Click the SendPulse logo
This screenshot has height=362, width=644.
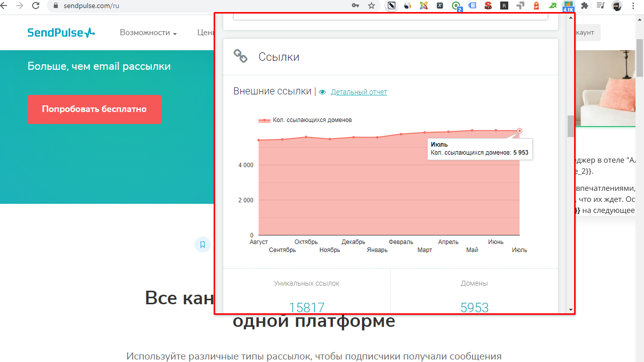pyautogui.click(x=61, y=33)
